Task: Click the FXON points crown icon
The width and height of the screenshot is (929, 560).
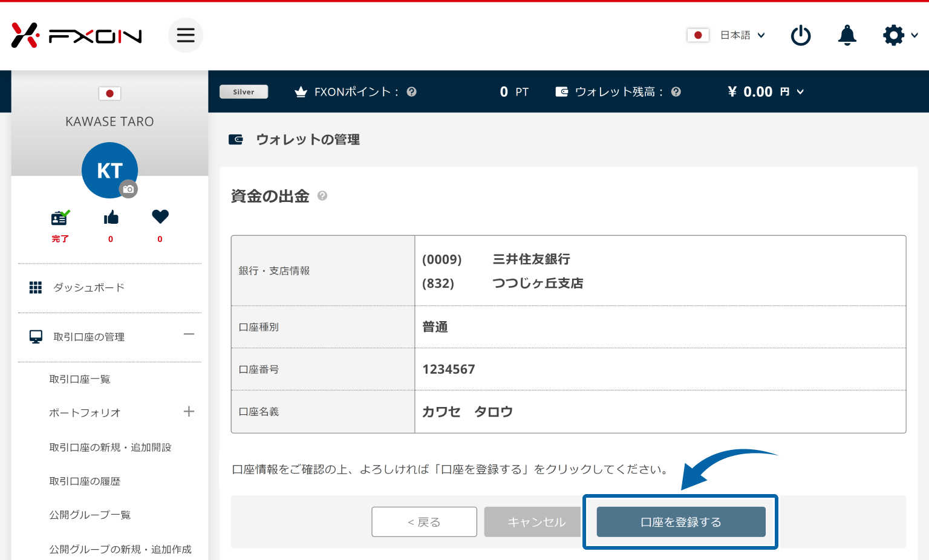Action: [x=301, y=92]
